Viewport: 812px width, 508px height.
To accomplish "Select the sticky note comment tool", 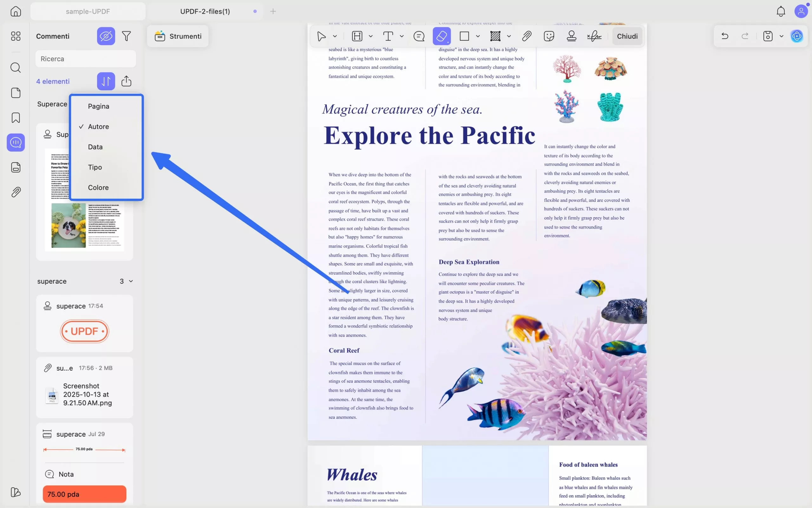I will pyautogui.click(x=419, y=36).
